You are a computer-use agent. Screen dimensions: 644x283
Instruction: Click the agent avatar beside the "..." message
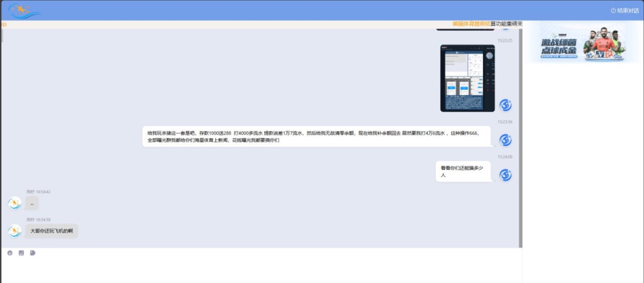pos(15,203)
